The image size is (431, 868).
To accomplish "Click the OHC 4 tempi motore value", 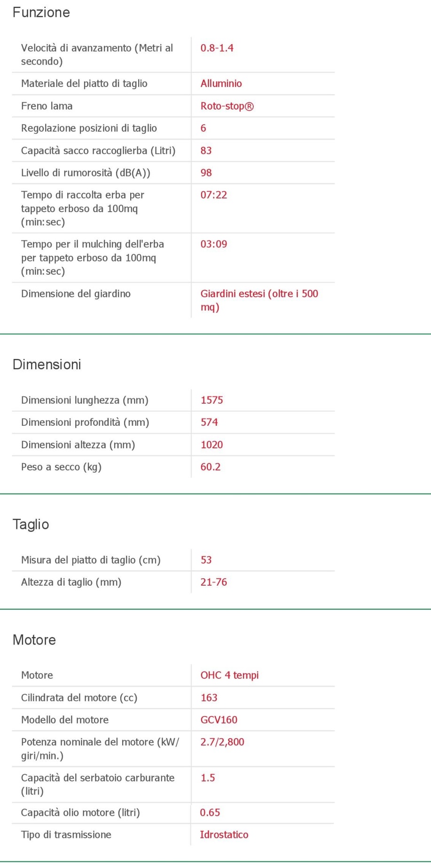I will point(229,675).
